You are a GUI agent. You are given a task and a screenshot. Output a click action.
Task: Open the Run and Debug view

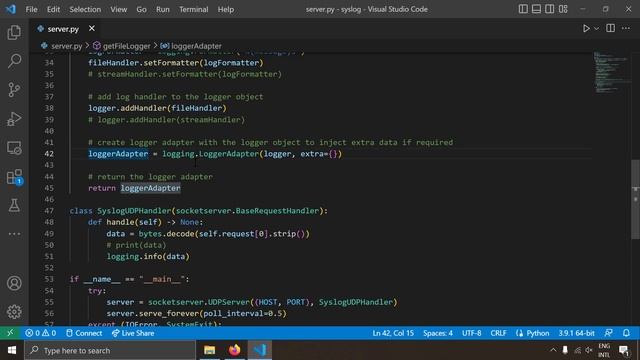(14, 119)
